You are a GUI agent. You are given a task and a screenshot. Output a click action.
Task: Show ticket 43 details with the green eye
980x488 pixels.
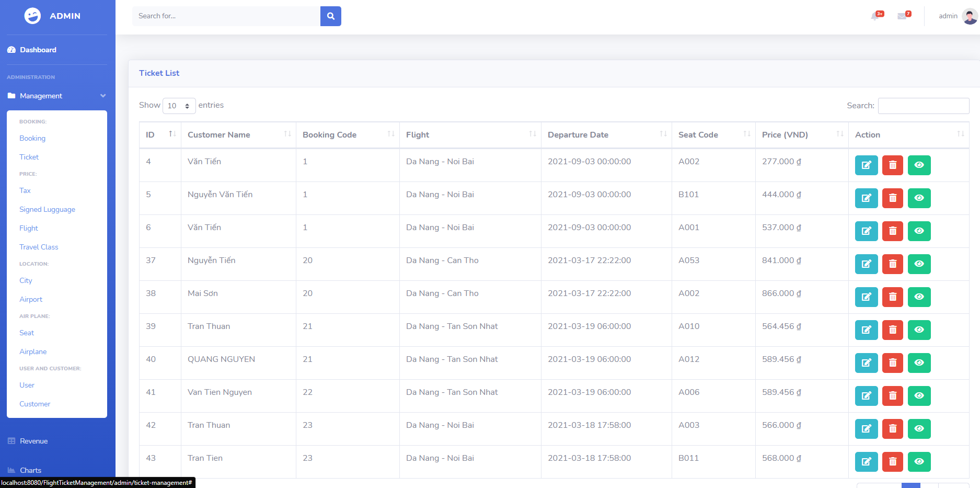pos(919,462)
